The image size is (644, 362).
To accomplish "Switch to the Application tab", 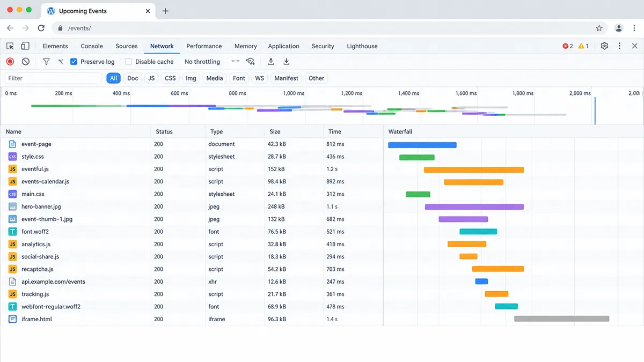I will (283, 46).
